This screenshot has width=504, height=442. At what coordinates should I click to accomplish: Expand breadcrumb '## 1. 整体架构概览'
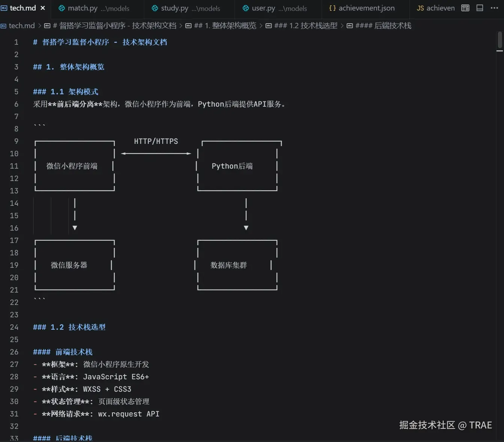click(x=221, y=26)
